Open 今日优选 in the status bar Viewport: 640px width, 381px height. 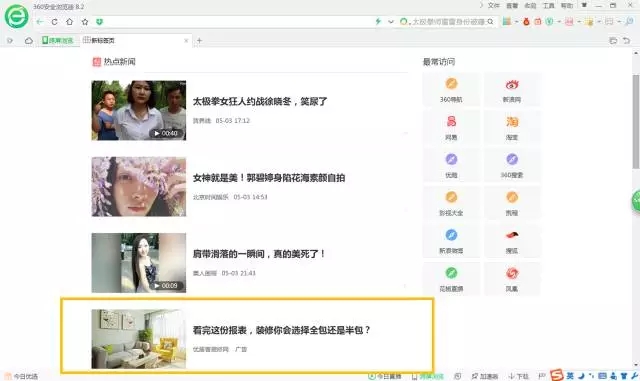tap(21, 377)
